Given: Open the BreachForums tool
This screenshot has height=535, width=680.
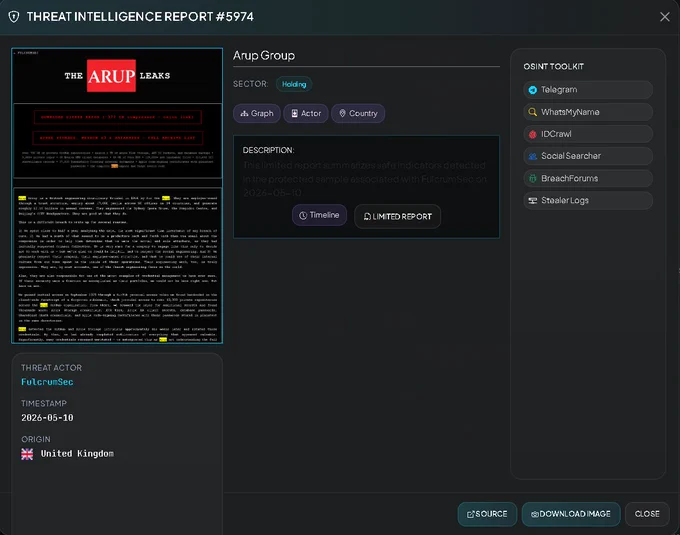Looking at the screenshot, I should [588, 178].
